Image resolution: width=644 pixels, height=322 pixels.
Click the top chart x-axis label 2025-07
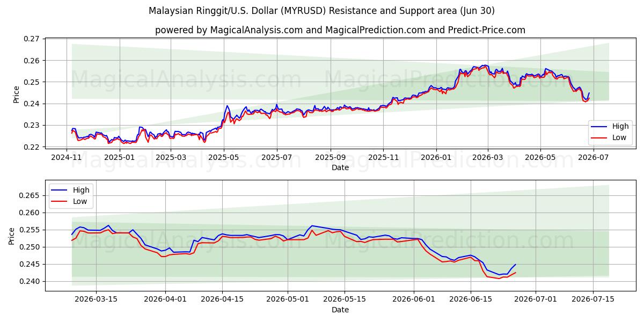tap(277, 157)
